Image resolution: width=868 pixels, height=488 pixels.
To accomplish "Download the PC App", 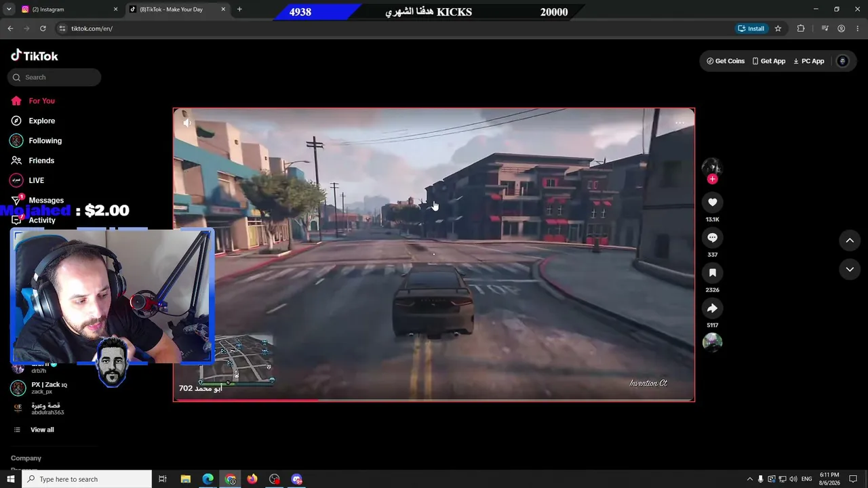I will click(809, 61).
